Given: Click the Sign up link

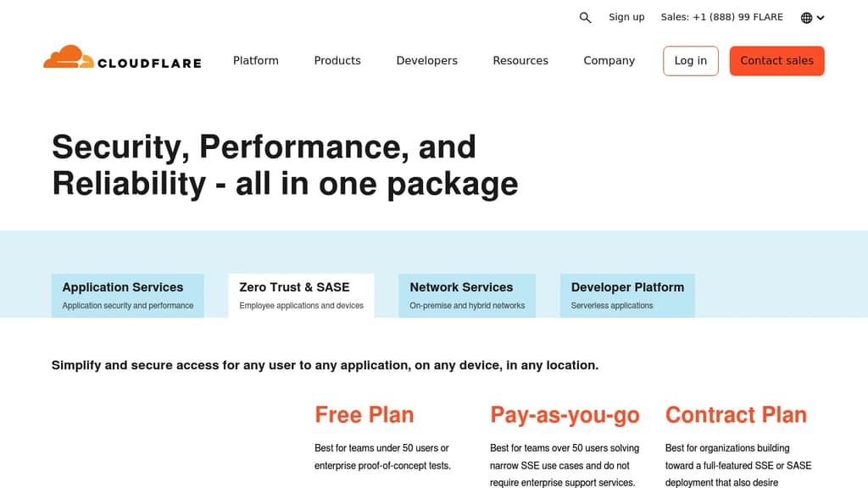Looking at the screenshot, I should click(x=626, y=17).
